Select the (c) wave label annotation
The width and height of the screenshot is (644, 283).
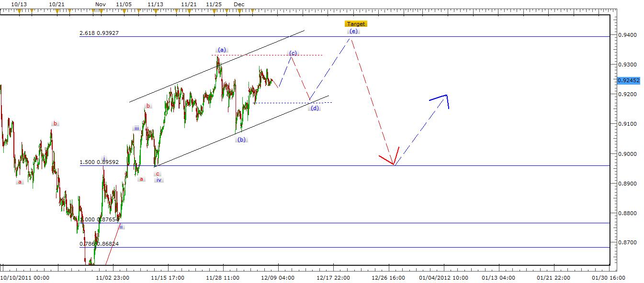click(x=293, y=53)
